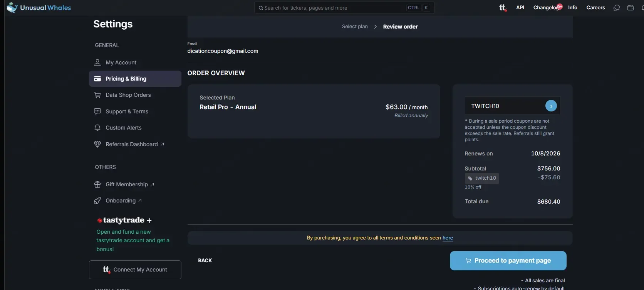Click the tastytrade tt logo in navbar
This screenshot has width=644, height=290.
tap(503, 7)
